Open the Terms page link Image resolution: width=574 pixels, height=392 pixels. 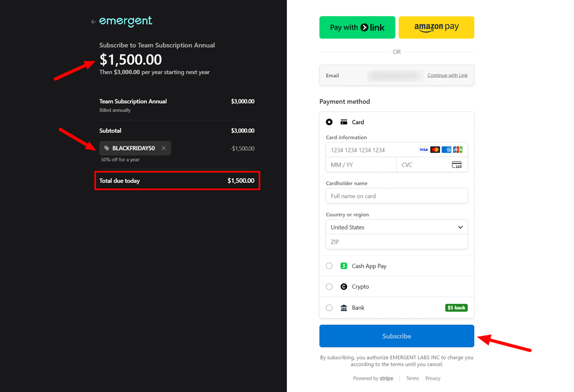[x=412, y=378]
